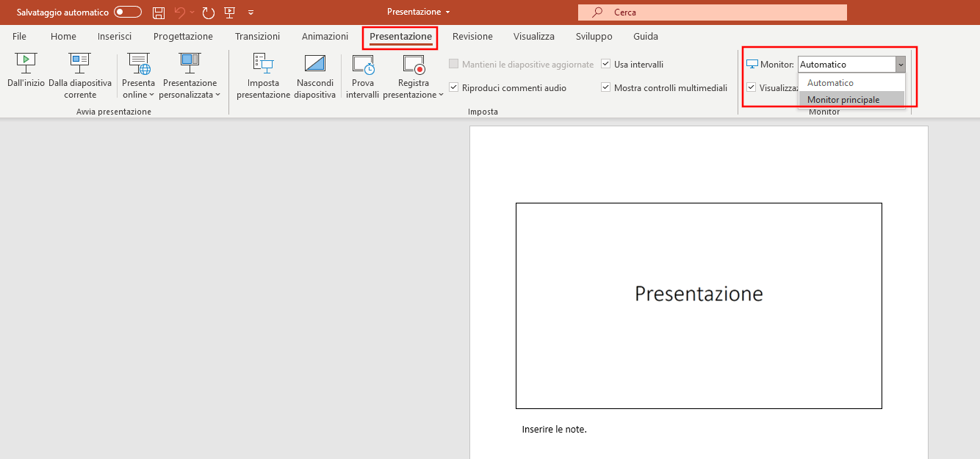Viewport: 980px width, 459px height.
Task: Open the Guida tab
Action: pos(646,37)
